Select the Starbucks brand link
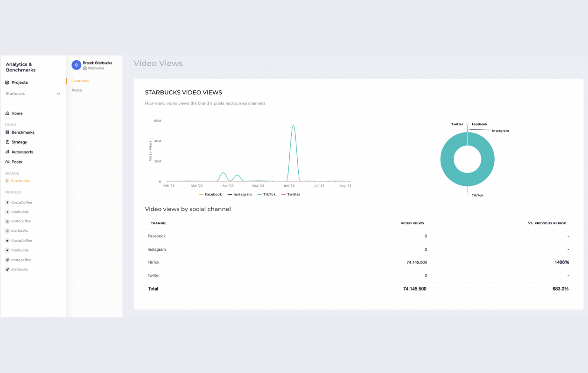This screenshot has height=373, width=588. [x=21, y=181]
